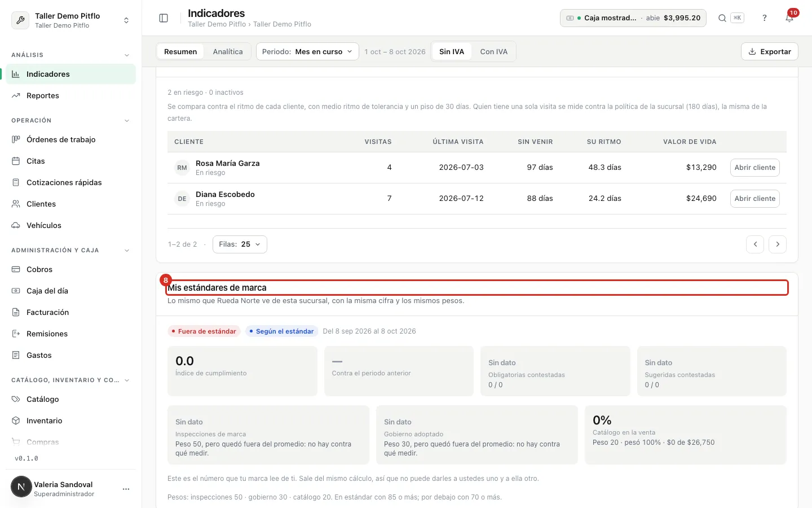Click the Fuera de estándar badge
The height and width of the screenshot is (508, 812).
[204, 331]
